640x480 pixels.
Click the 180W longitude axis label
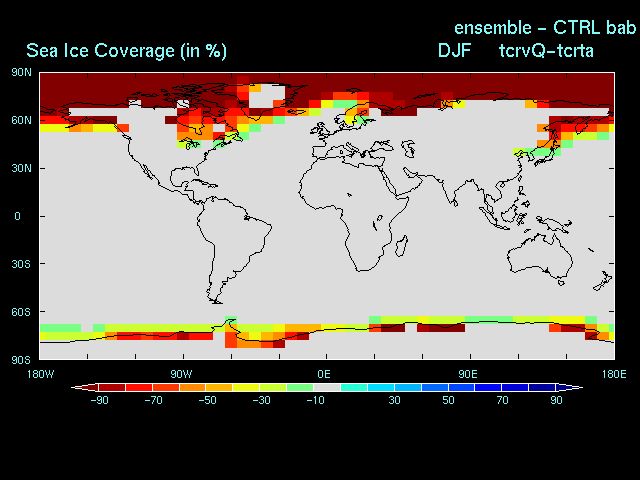point(40,374)
